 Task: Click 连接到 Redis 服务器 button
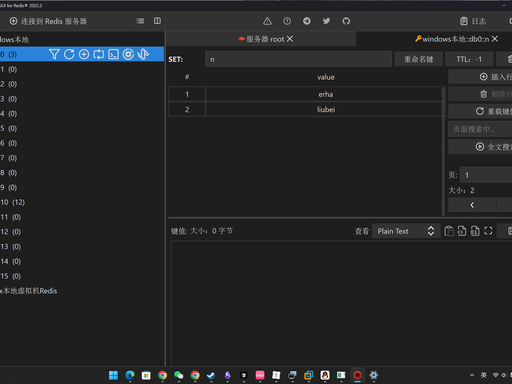[48, 21]
